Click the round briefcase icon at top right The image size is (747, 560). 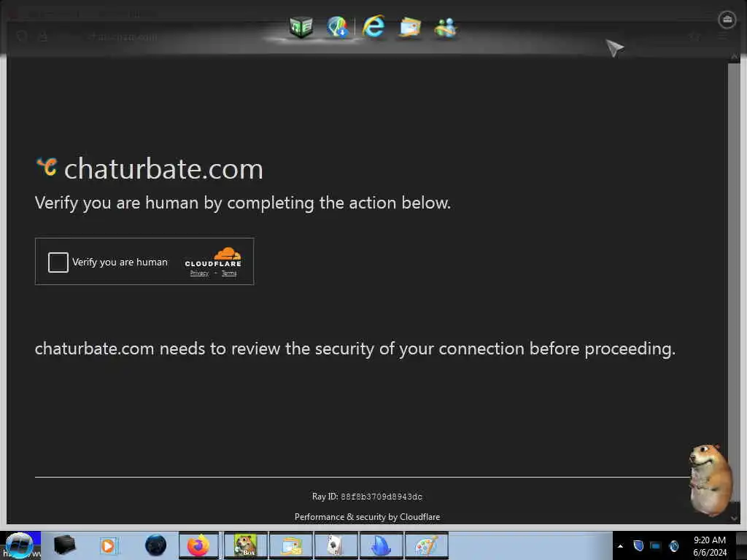727,20
